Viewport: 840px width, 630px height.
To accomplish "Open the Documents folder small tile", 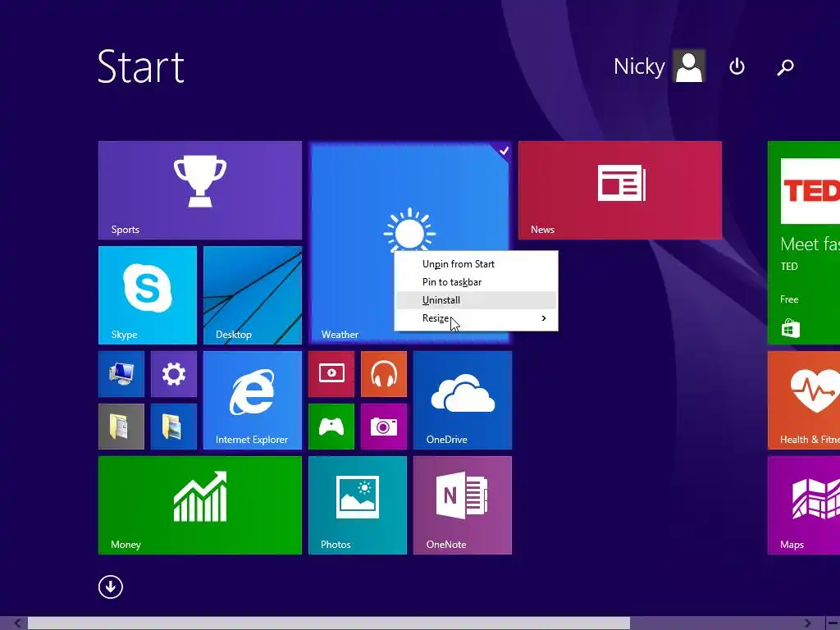I will click(121, 427).
